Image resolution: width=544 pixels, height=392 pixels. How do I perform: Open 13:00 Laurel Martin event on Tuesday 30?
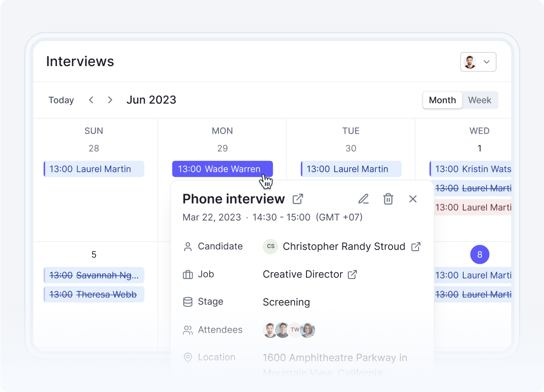[x=351, y=169]
